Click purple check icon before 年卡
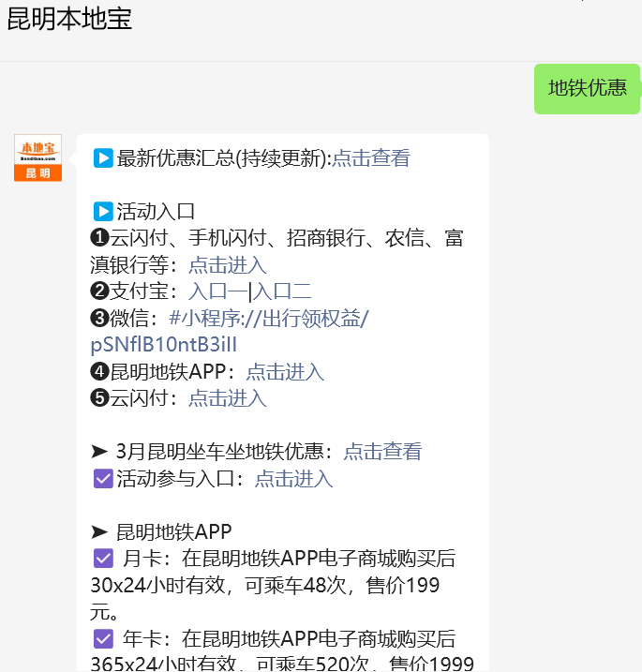The width and height of the screenshot is (642, 672). point(103,639)
